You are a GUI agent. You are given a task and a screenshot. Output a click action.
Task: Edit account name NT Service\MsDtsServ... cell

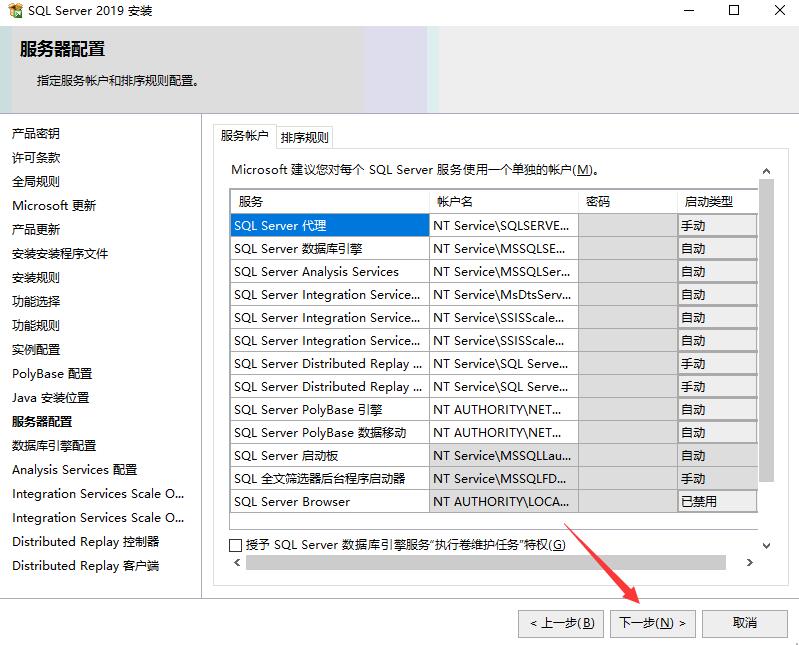point(504,294)
